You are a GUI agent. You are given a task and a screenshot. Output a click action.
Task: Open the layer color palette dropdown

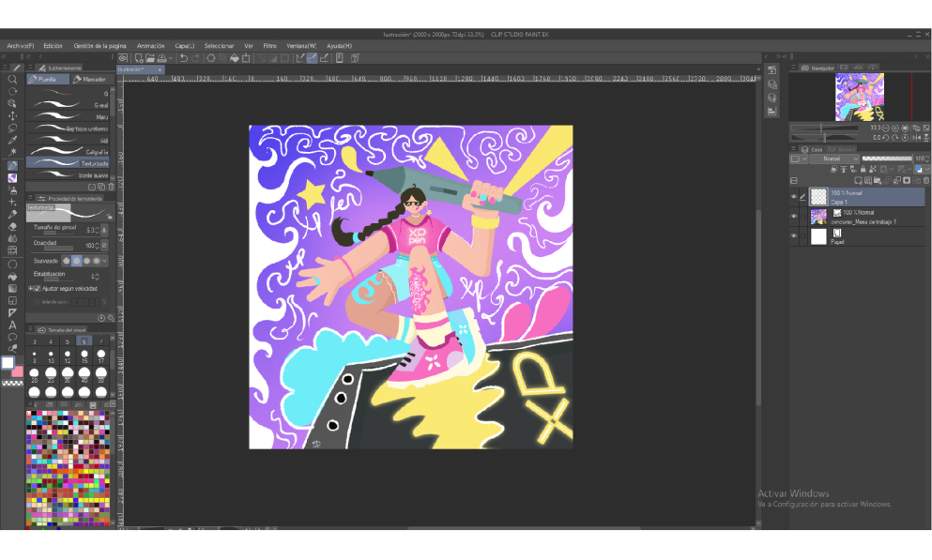coord(799,159)
